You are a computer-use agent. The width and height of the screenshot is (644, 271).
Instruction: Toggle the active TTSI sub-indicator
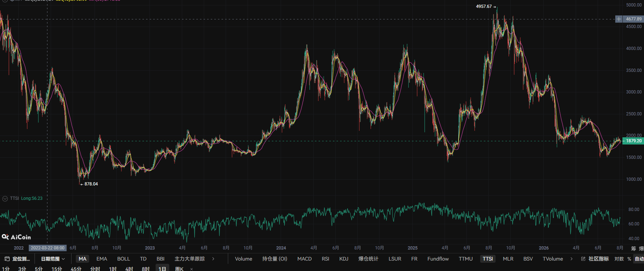click(488, 259)
